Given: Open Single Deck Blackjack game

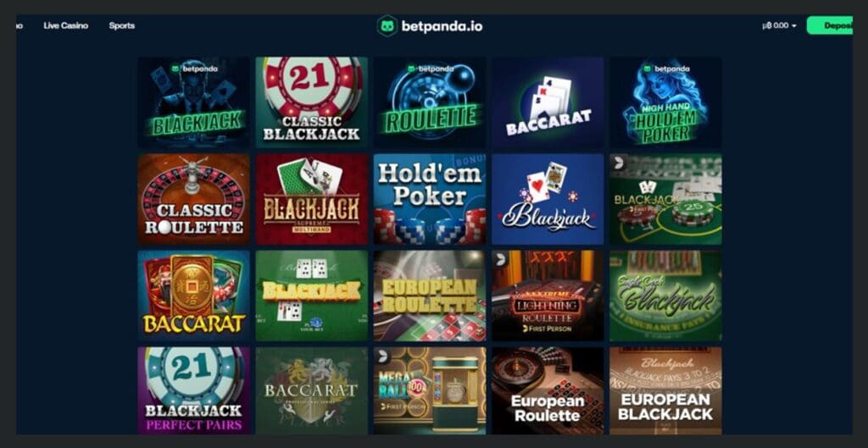Looking at the screenshot, I should click(665, 296).
